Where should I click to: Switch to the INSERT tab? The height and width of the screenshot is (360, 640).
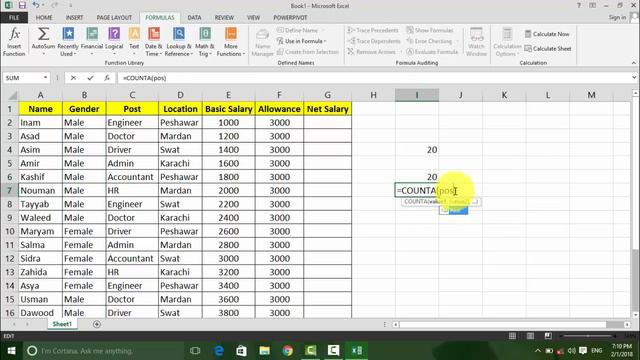click(x=74, y=18)
